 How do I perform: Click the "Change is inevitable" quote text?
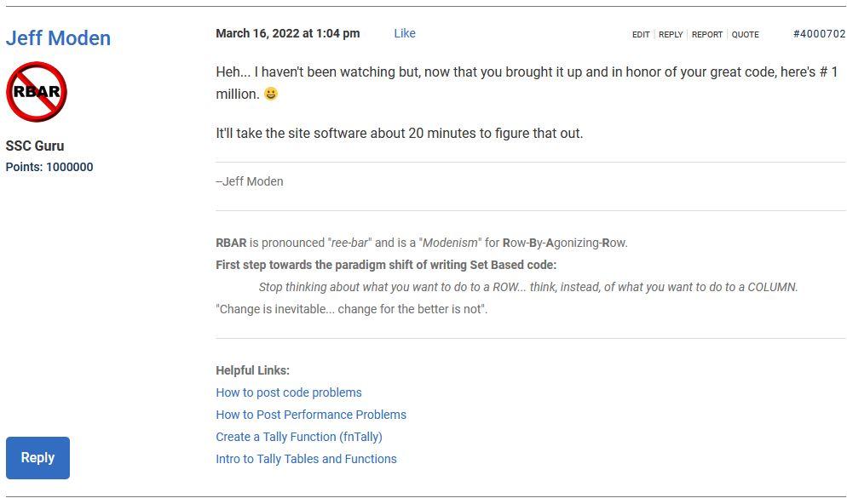351,309
